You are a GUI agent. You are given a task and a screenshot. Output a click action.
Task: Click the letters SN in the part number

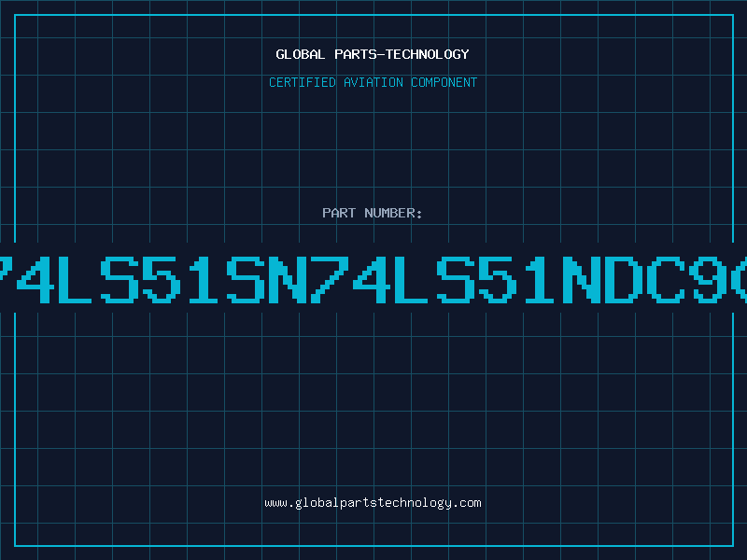click(x=267, y=279)
